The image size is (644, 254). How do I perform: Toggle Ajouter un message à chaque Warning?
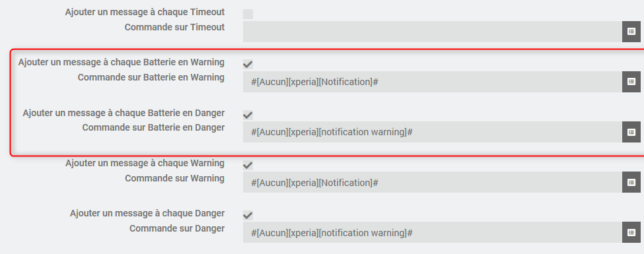point(248,166)
